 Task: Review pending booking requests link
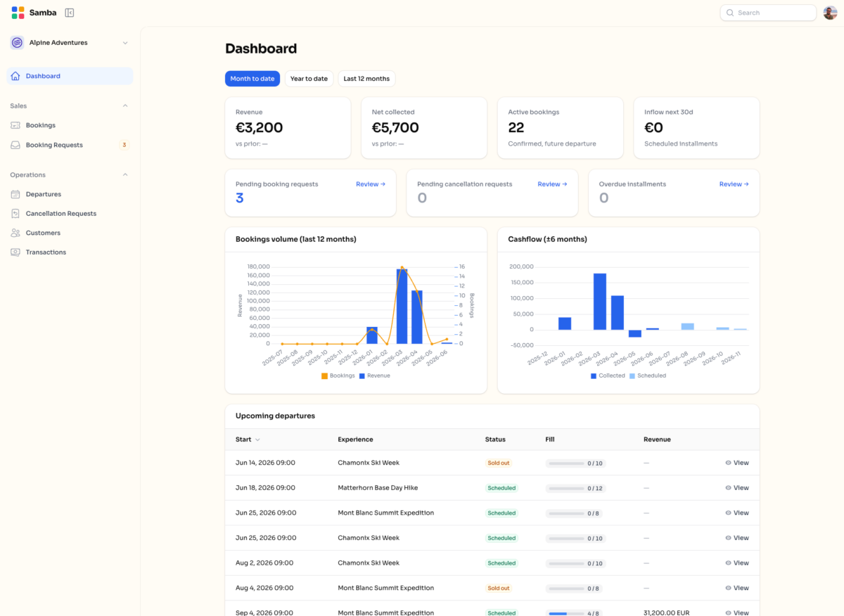coord(371,184)
